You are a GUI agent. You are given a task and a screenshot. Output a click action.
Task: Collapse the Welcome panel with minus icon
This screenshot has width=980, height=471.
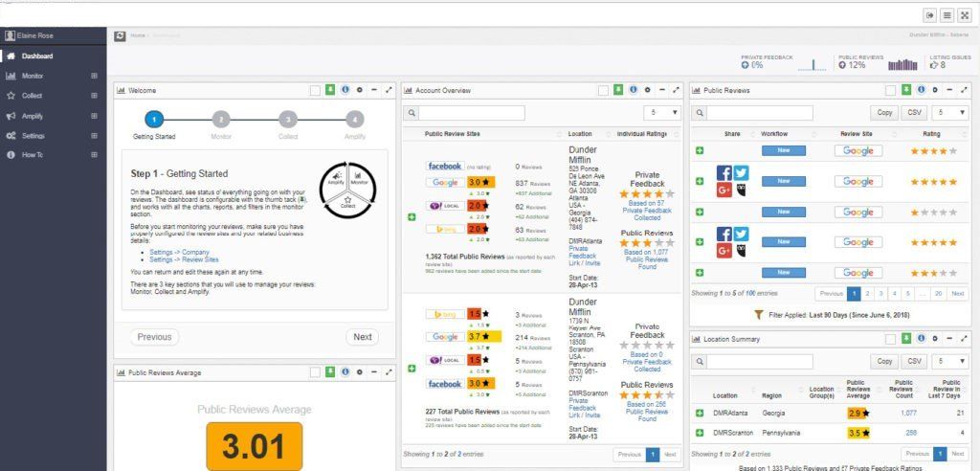374,90
